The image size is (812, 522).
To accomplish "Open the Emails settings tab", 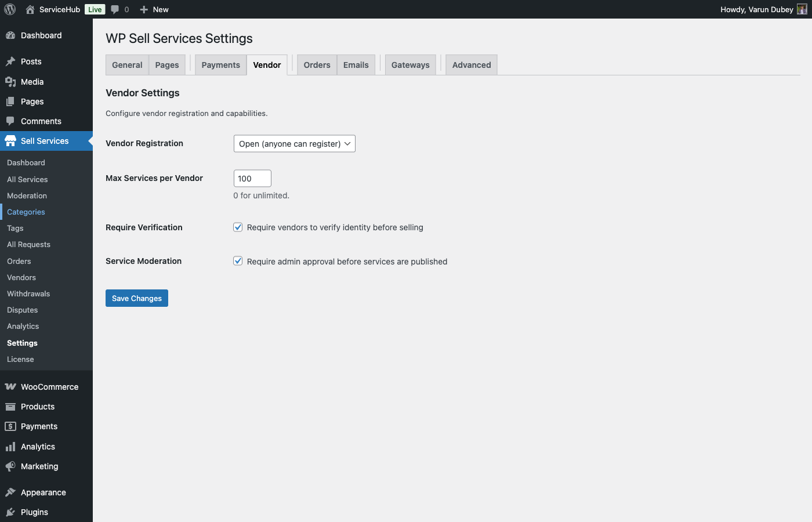I will [x=356, y=64].
